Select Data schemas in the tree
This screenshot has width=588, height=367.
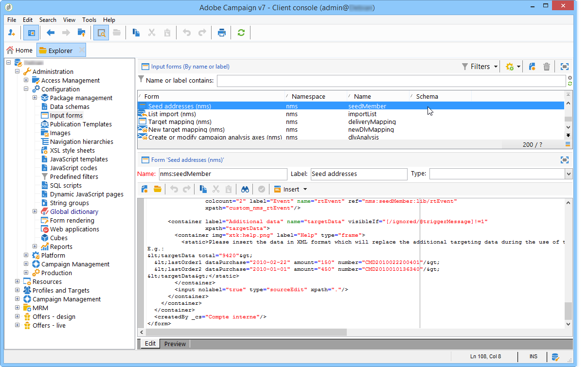(70, 106)
